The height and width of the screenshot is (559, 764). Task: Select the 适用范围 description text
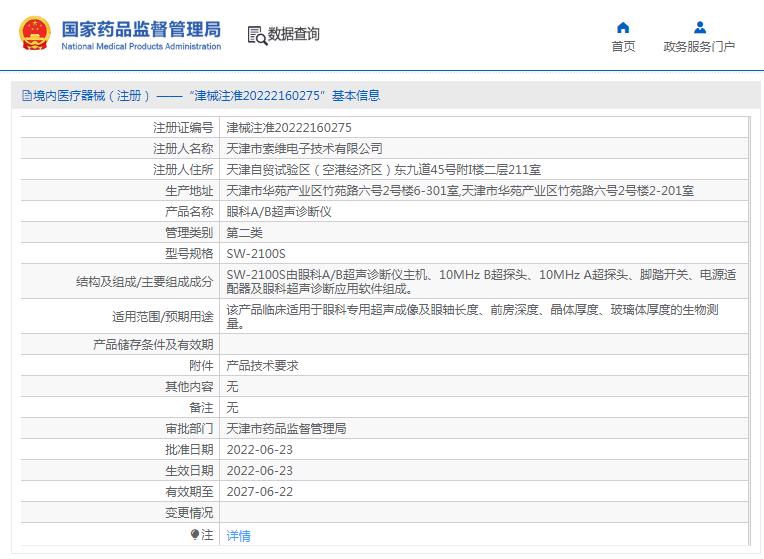click(472, 317)
